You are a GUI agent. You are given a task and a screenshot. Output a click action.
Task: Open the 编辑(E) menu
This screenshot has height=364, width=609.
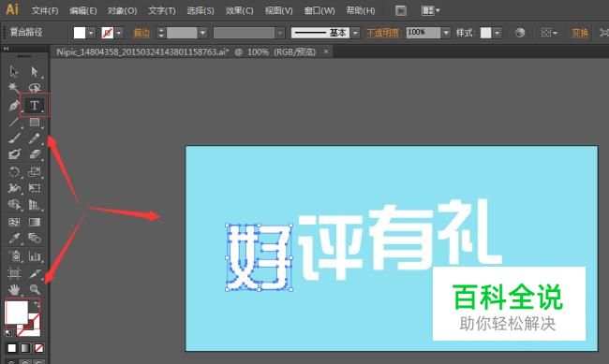[x=83, y=10]
